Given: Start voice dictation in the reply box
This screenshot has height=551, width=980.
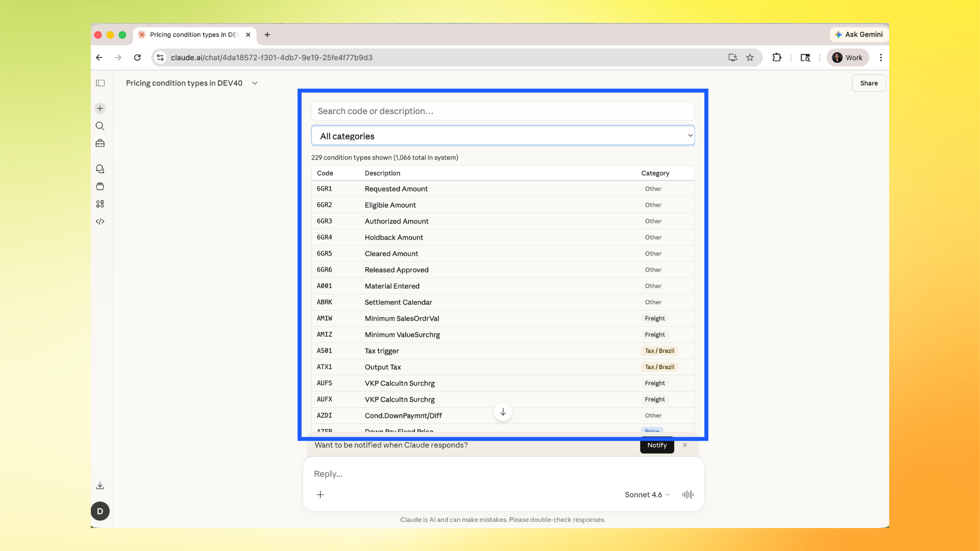Looking at the screenshot, I should (687, 494).
